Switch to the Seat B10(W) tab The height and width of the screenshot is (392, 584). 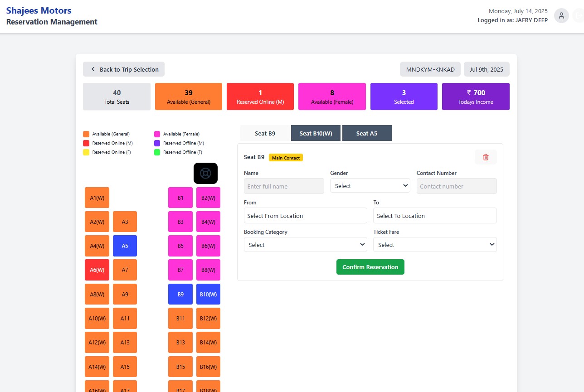[316, 133]
